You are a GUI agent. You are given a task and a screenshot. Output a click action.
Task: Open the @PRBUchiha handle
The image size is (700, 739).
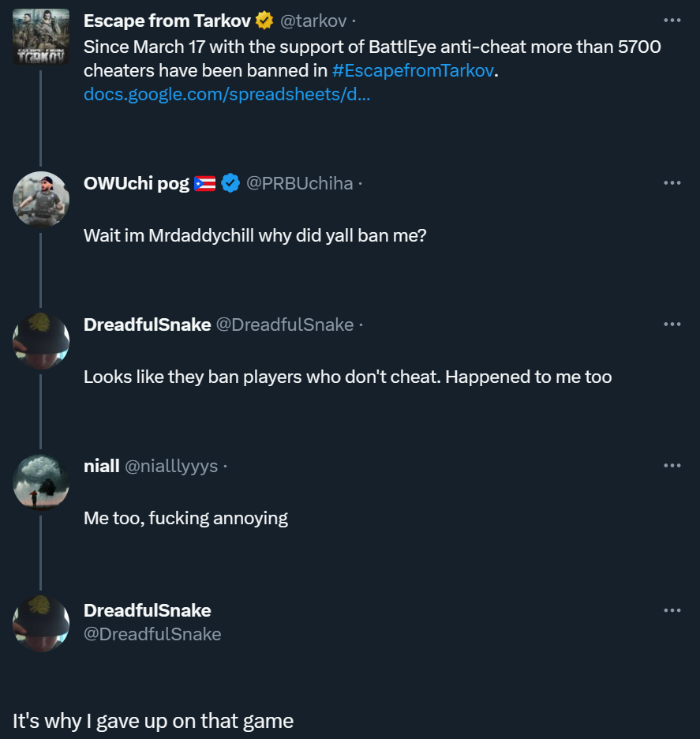(299, 183)
